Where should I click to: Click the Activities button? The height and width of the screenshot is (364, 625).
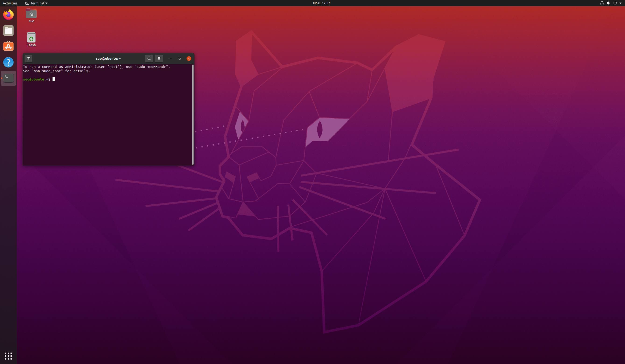point(10,3)
